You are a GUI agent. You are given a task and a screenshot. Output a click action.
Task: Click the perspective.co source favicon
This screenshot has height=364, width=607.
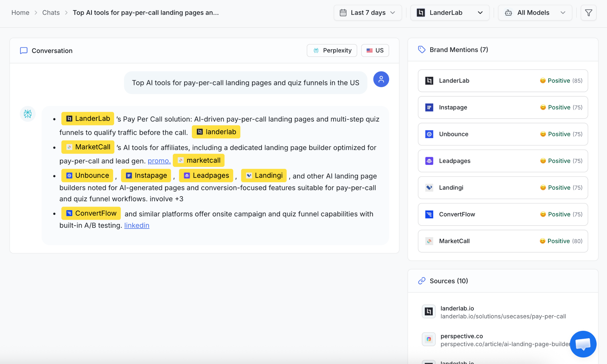click(x=429, y=339)
